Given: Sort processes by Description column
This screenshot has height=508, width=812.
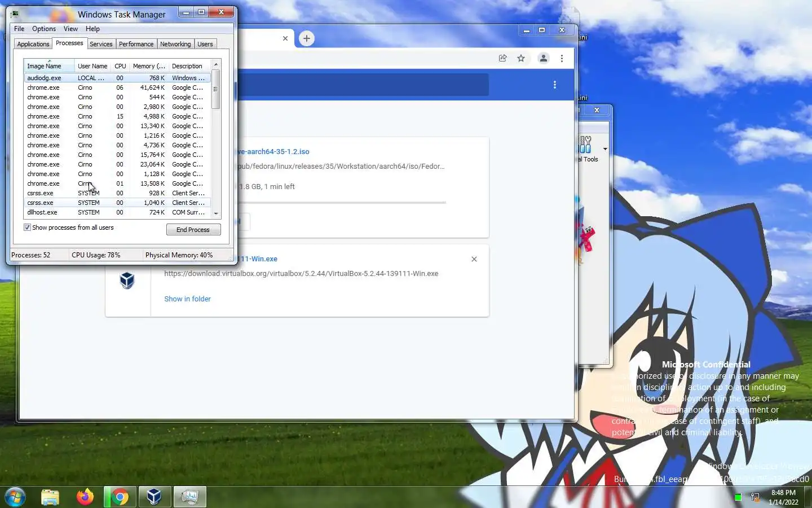Looking at the screenshot, I should [189, 66].
